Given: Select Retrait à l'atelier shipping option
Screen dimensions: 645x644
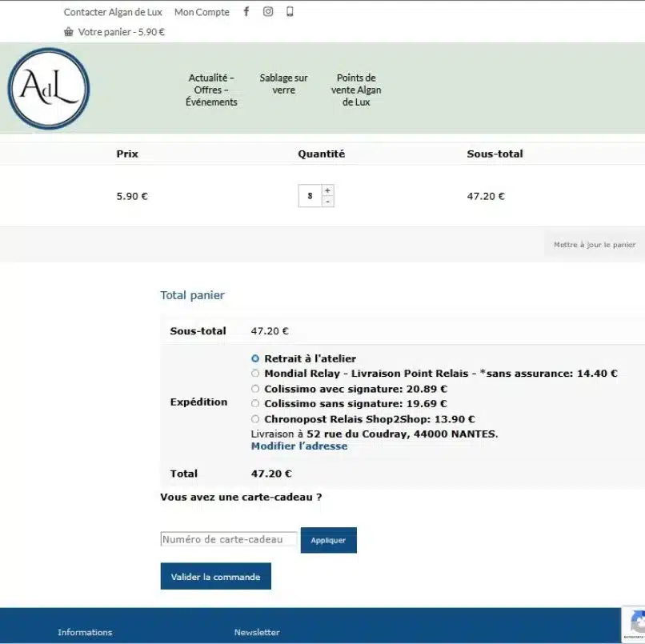Looking at the screenshot, I should coord(255,359).
